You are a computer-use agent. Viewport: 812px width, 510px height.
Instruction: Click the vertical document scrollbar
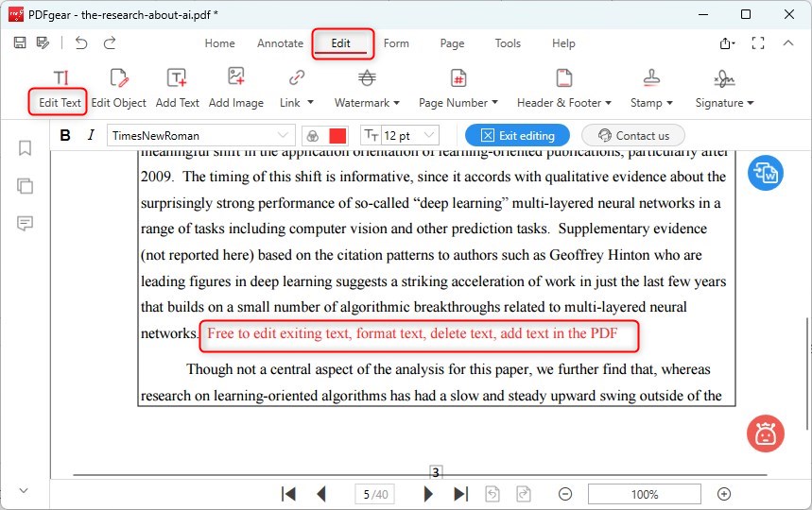pos(807,373)
